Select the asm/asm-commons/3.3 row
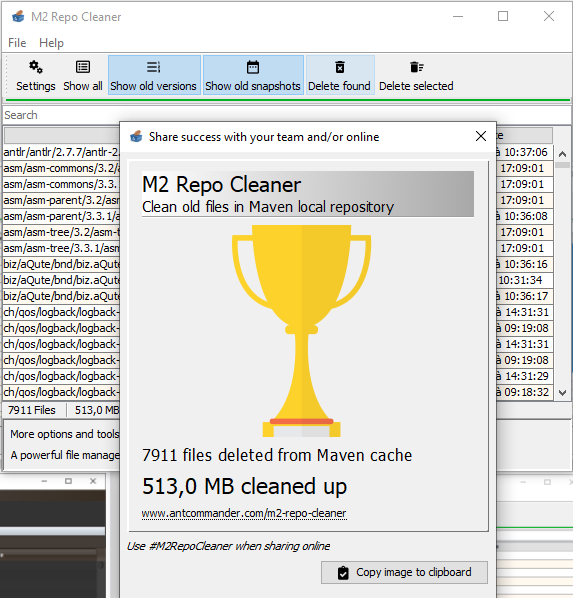 click(x=61, y=184)
